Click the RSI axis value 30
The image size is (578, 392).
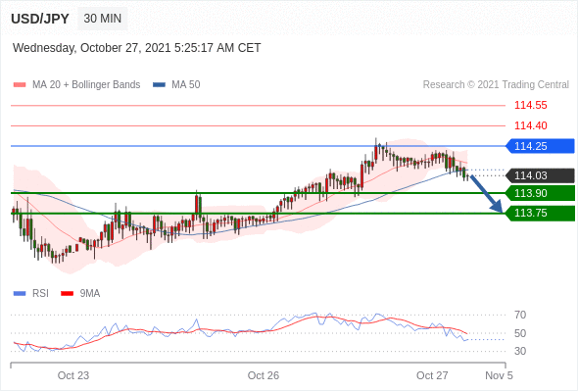click(520, 351)
